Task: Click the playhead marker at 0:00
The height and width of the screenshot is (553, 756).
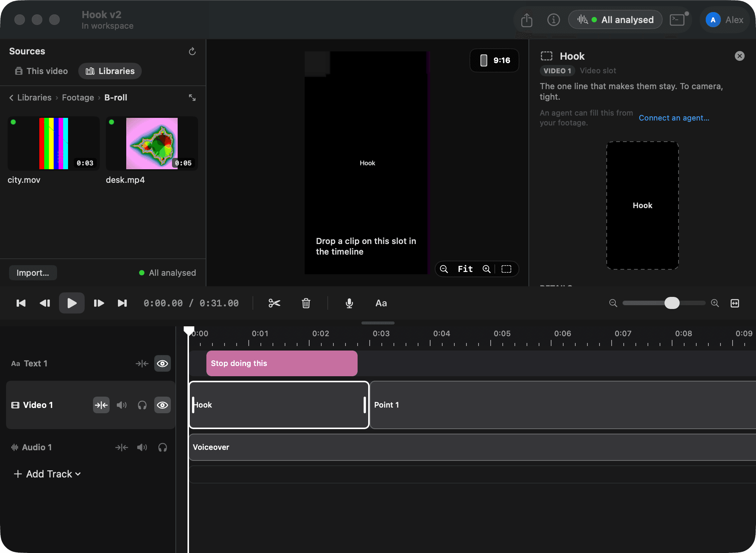Action: tap(189, 331)
